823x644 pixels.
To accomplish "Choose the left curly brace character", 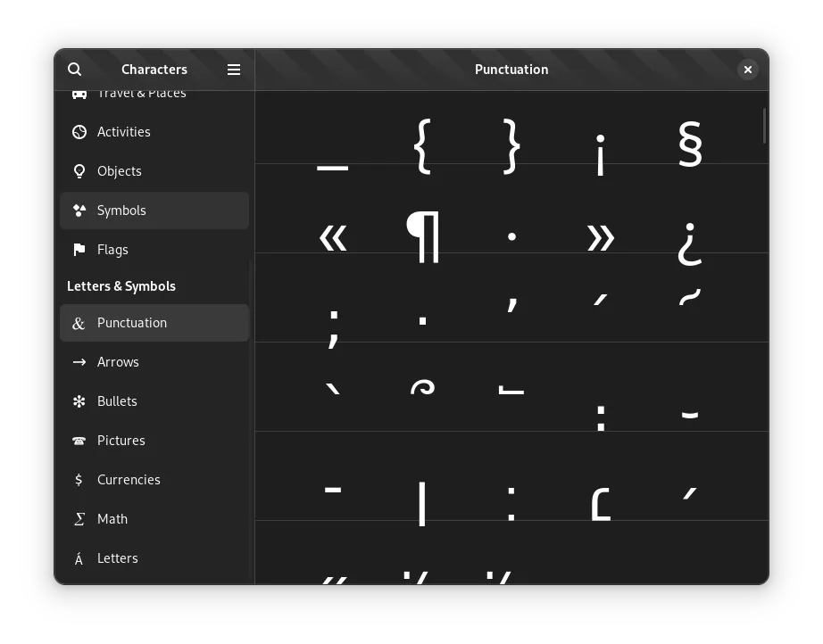I will [x=422, y=144].
